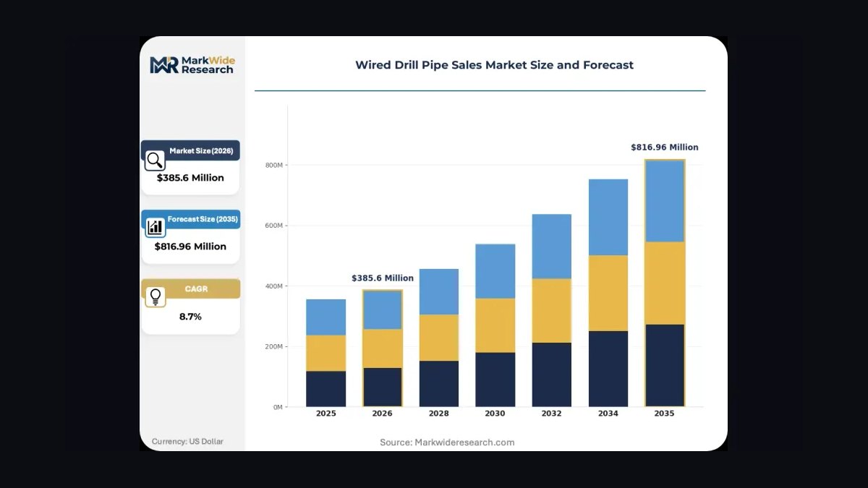Click the 2028 stacked bar

point(438,338)
